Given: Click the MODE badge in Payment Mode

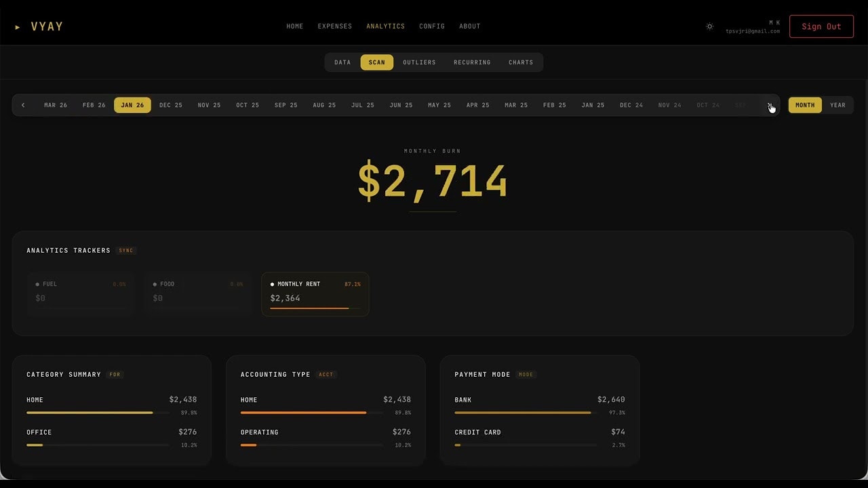Looking at the screenshot, I should tap(526, 374).
